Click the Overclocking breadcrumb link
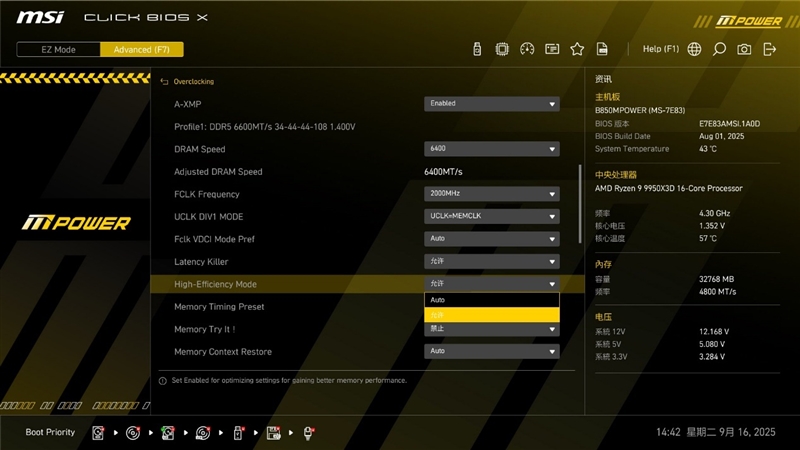This screenshot has width=800, height=450. coord(193,82)
